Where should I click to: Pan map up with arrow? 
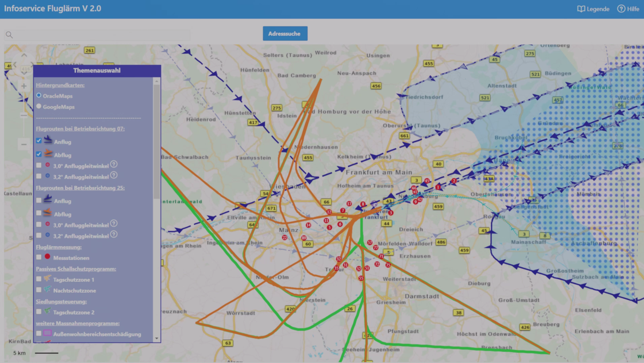pos(24,55)
